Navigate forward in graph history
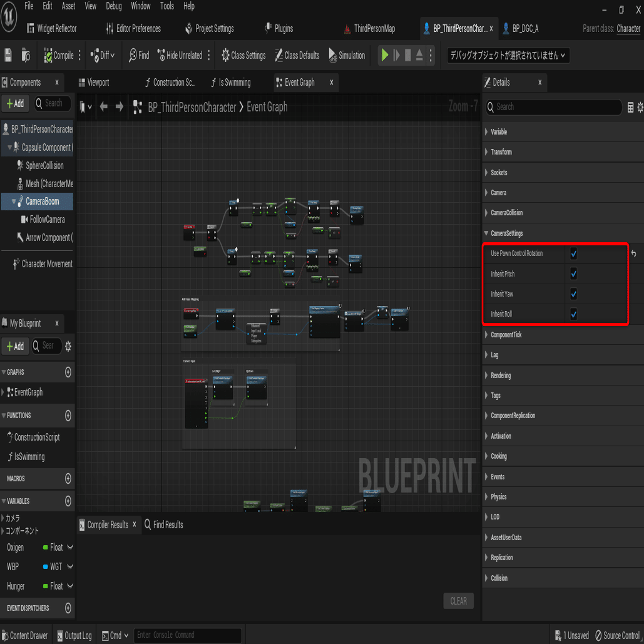This screenshot has height=644, width=644. coord(120,107)
